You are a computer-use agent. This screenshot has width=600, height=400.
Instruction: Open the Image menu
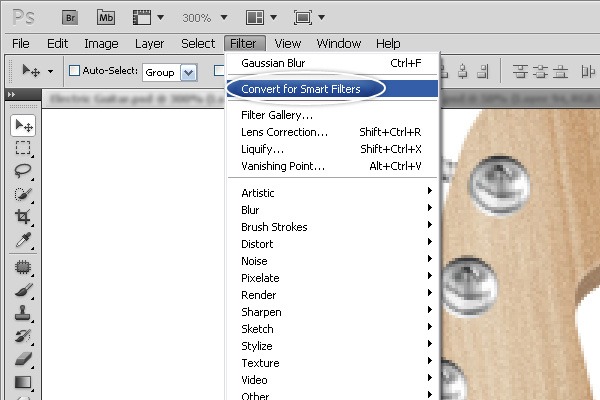pyautogui.click(x=101, y=44)
